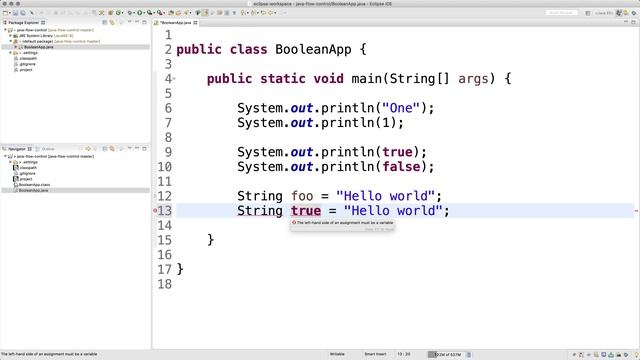This screenshot has height=360, width=640.
Task: Click the New file toolbar icon
Action: pos(6,13)
